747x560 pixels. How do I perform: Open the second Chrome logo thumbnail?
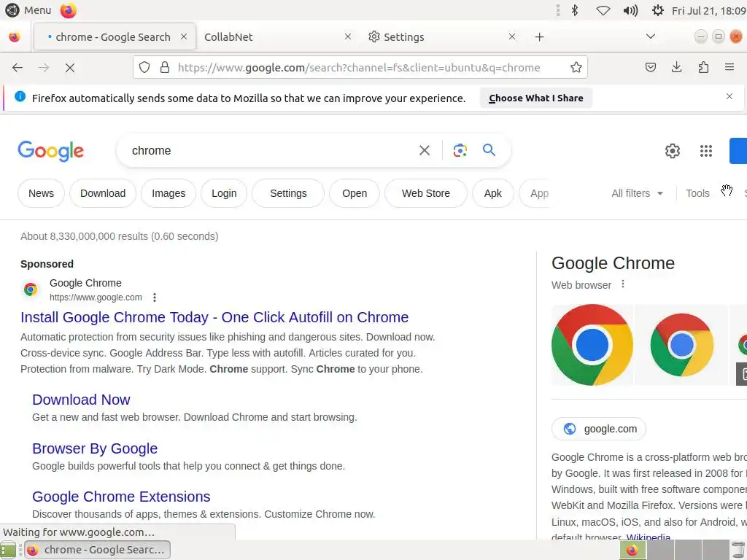(682, 345)
